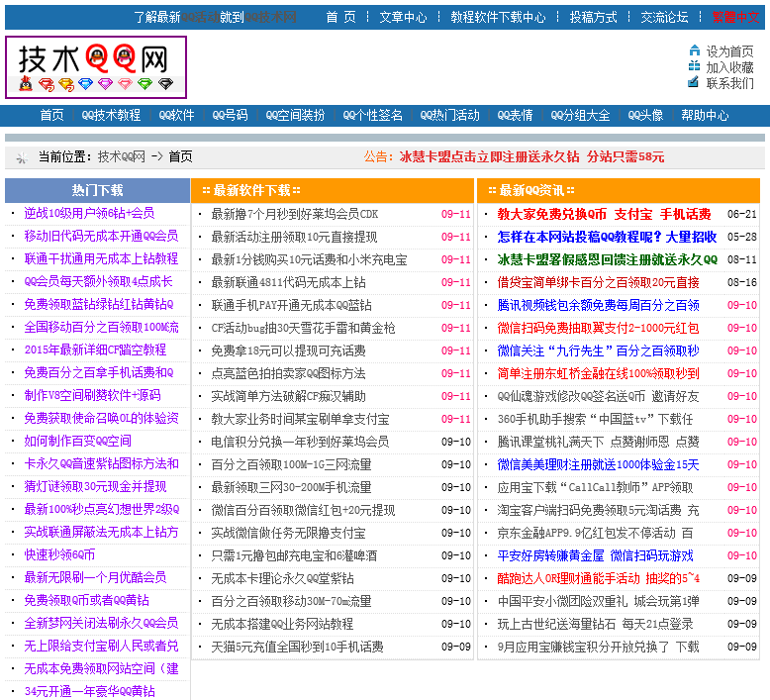Click the house icon beside 设为首页

pos(694,50)
